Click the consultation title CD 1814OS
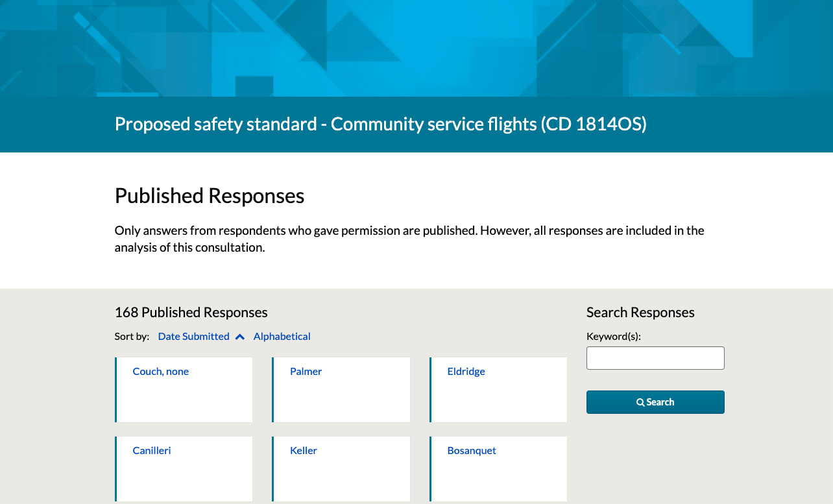The width and height of the screenshot is (833, 504). [380, 123]
